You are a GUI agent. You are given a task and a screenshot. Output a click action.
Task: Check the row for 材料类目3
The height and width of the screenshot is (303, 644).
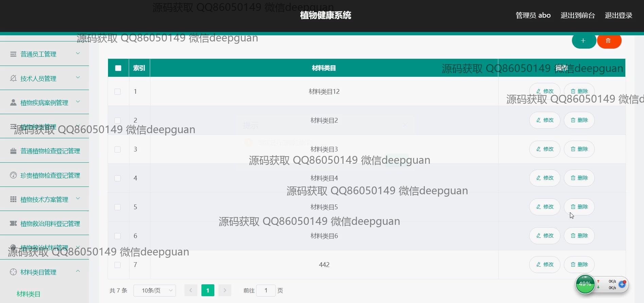point(118,149)
